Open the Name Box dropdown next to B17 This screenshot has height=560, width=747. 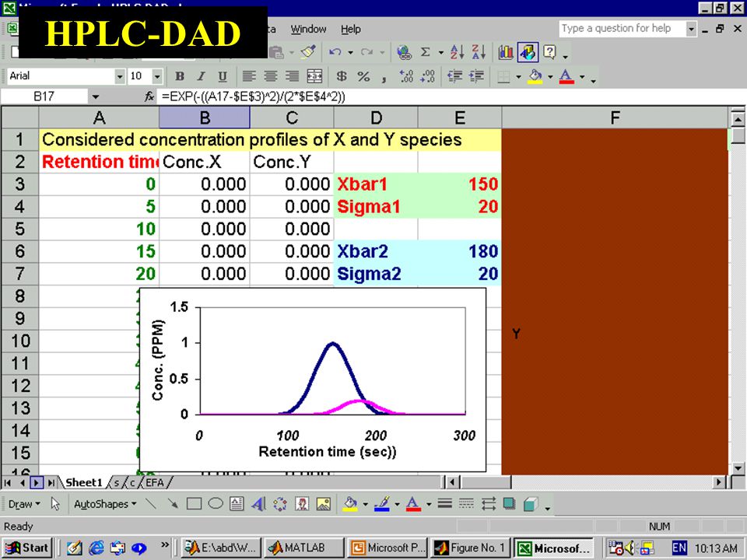click(95, 96)
